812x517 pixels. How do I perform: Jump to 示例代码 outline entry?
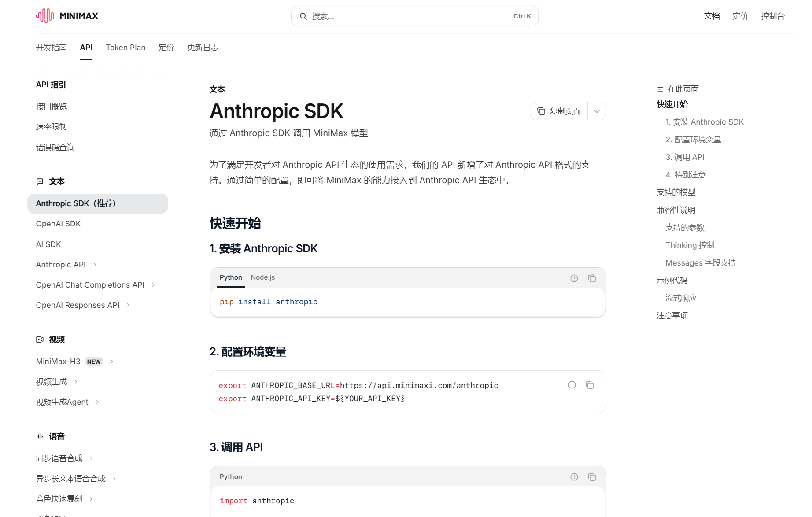tap(672, 281)
